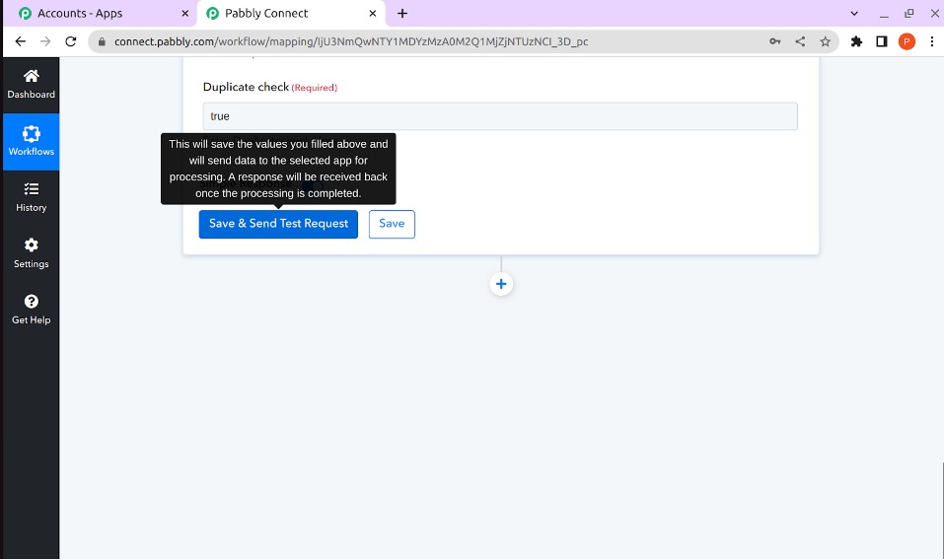Open Chrome profile avatar
The height and width of the screenshot is (560, 944).
click(907, 41)
